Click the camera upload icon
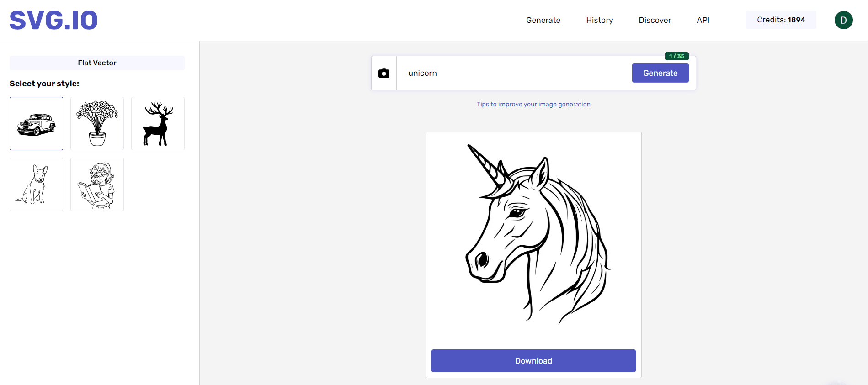Viewport: 868px width, 385px height. 384,73
